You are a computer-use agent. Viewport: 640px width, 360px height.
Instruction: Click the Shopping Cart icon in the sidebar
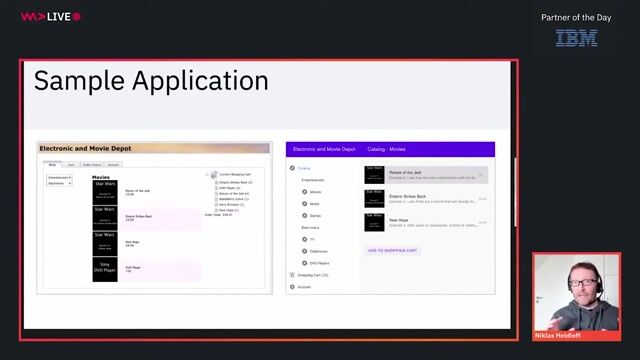point(292,275)
